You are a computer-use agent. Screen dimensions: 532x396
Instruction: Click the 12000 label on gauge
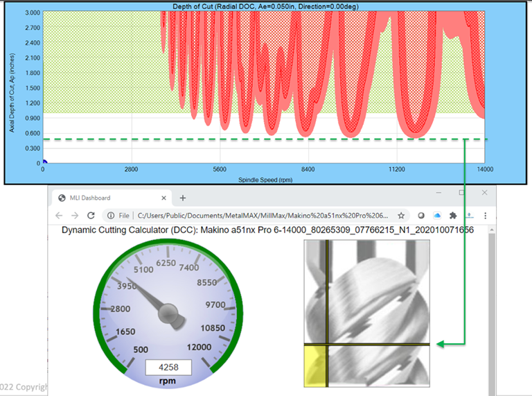click(x=199, y=347)
